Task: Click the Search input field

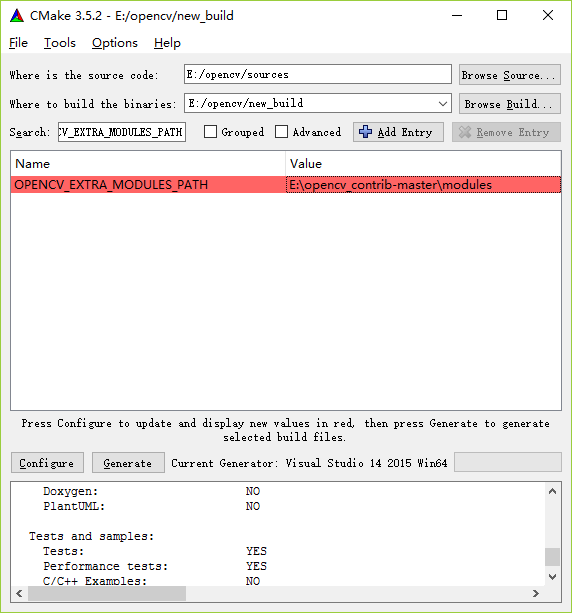Action: (122, 132)
